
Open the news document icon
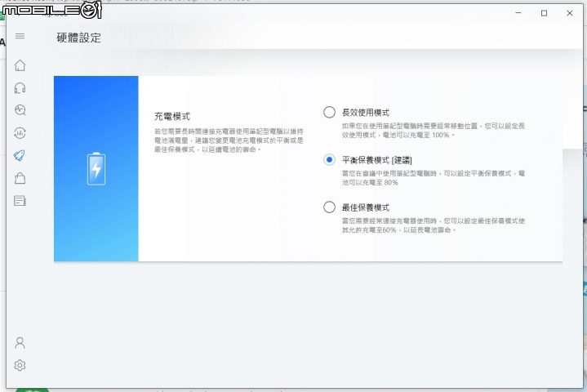coord(20,201)
